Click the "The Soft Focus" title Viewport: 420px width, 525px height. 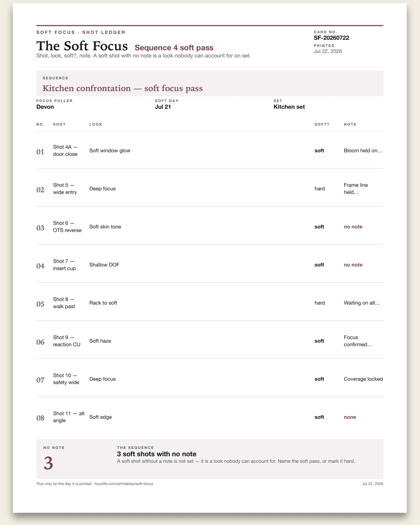click(x=82, y=46)
